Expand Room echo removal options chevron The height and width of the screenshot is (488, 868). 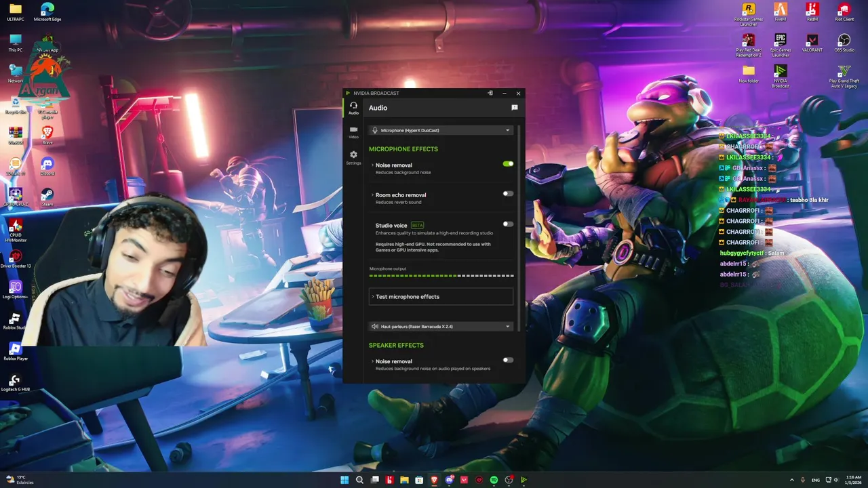click(372, 195)
